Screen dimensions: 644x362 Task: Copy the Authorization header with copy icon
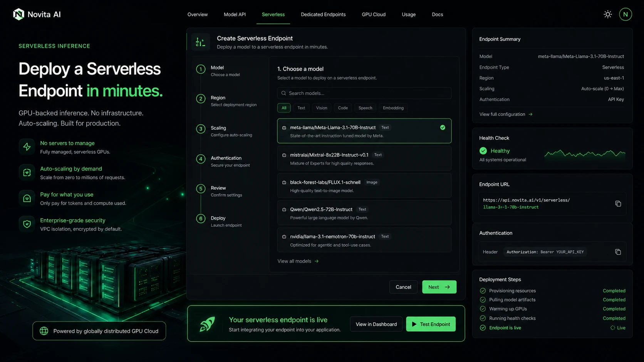coord(618,252)
